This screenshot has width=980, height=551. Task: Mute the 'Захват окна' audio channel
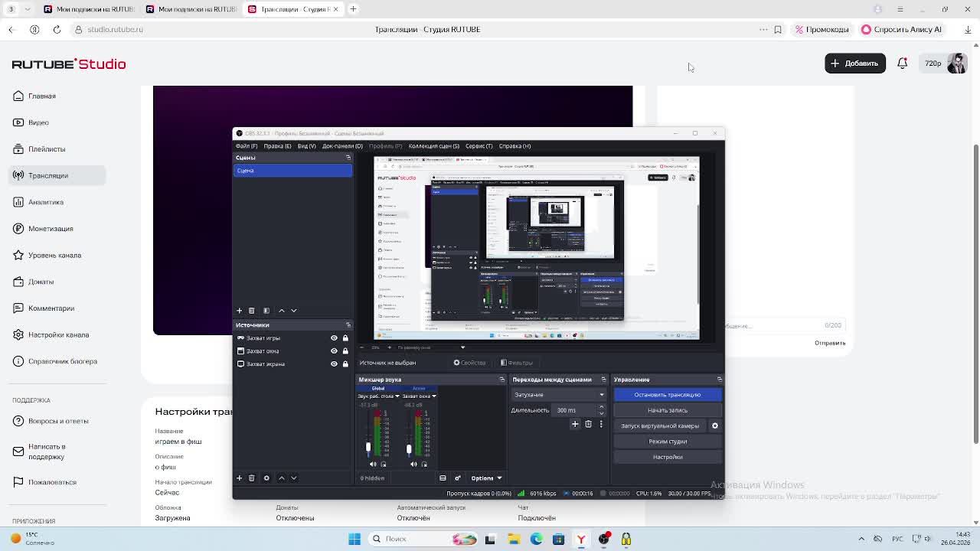click(x=413, y=464)
